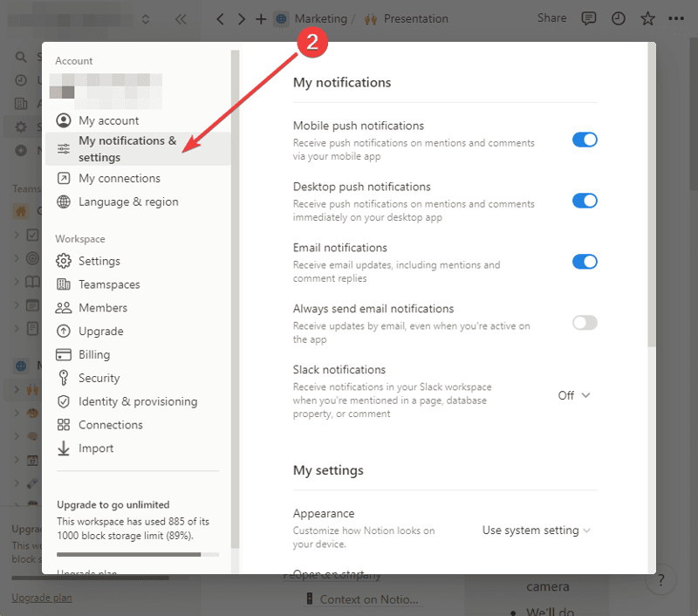
Task: Expand the workspace switcher
Action: (x=145, y=17)
